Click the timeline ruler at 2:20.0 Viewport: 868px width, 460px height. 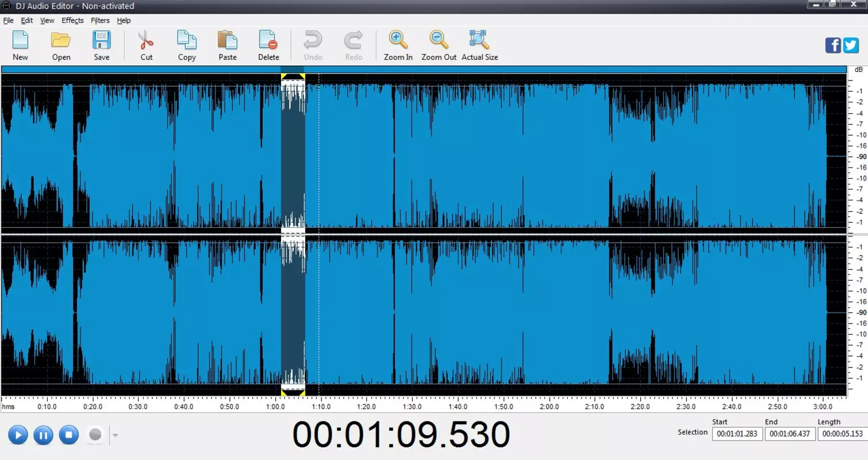640,407
